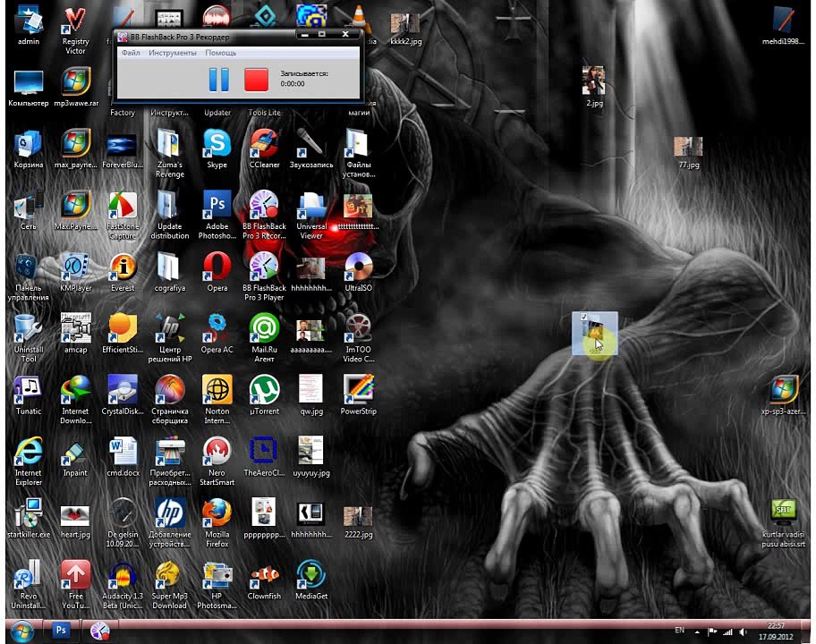Select the Zuma's Revenge folder

tap(170, 154)
